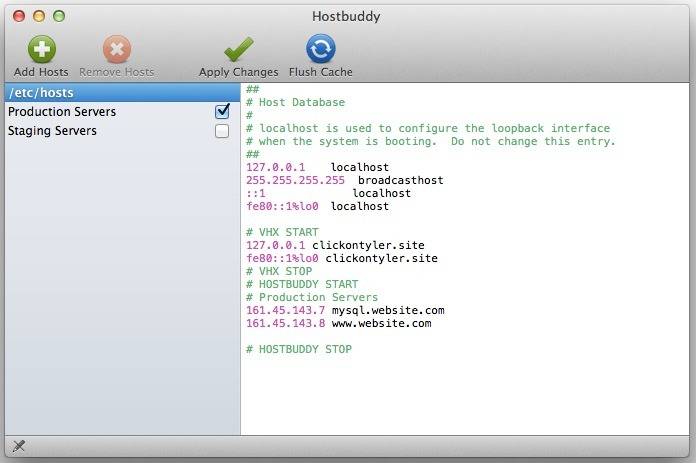Click the green Add Hosts plus icon

[x=42, y=49]
